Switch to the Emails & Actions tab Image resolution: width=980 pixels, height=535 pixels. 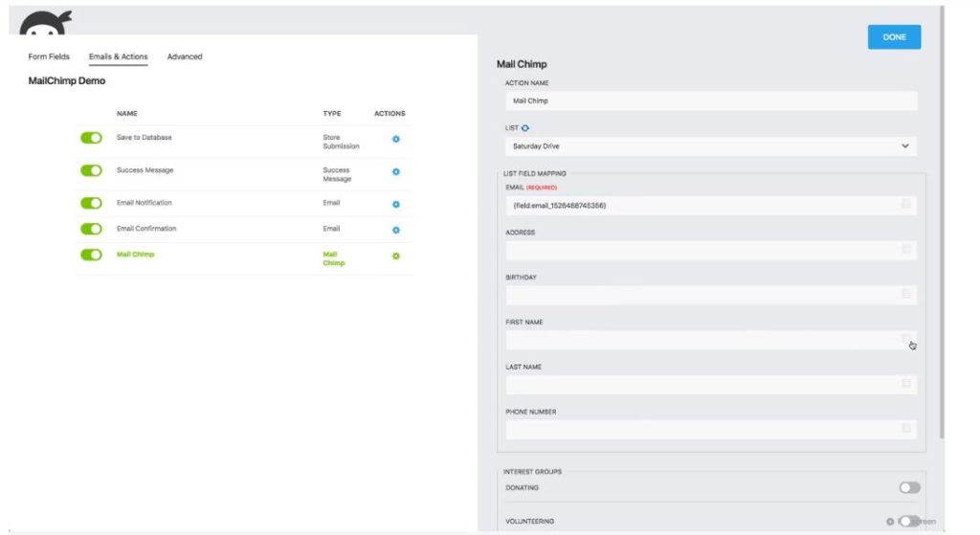118,56
